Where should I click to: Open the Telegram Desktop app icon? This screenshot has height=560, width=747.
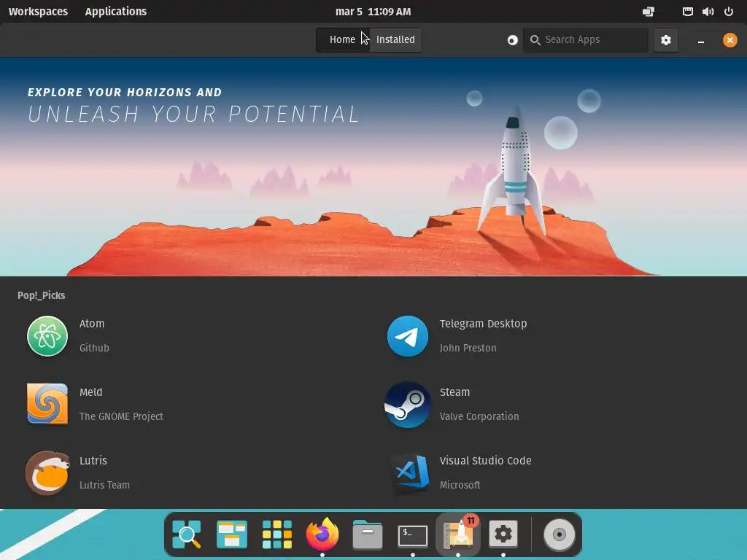click(x=407, y=336)
